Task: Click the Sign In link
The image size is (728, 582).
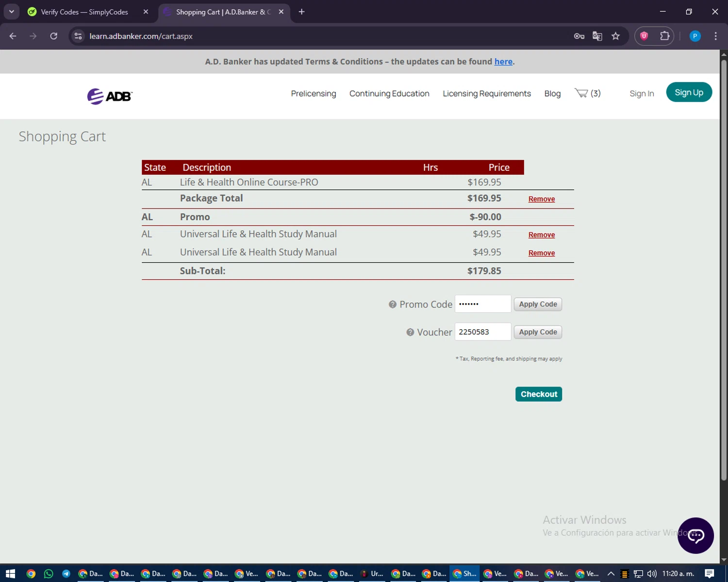Action: 642,94
